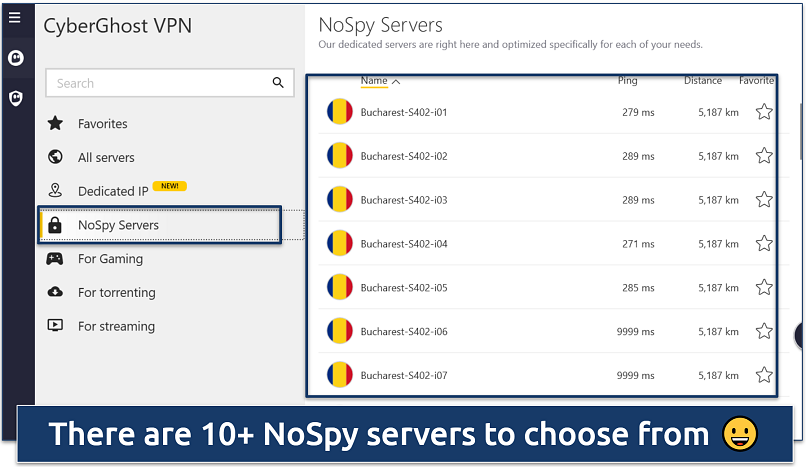Click Romania flag of Bucharest-S402-i02
Screen dimensions: 806x467
coord(339,156)
